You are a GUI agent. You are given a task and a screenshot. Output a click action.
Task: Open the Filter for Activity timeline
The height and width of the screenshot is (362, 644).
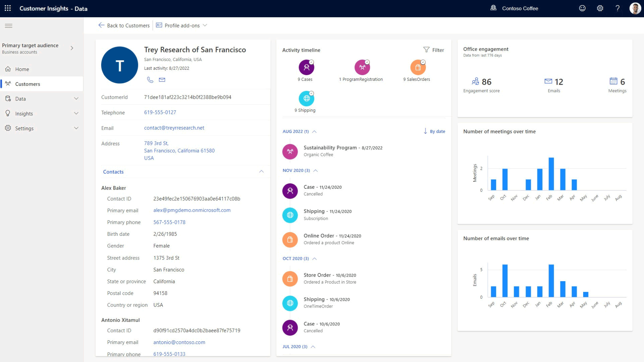(434, 50)
